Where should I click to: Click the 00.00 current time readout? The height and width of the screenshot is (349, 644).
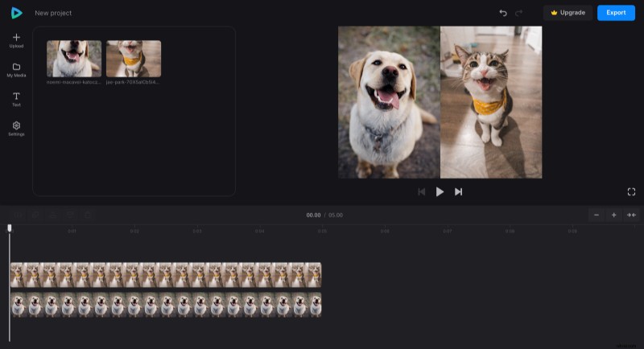coord(313,216)
